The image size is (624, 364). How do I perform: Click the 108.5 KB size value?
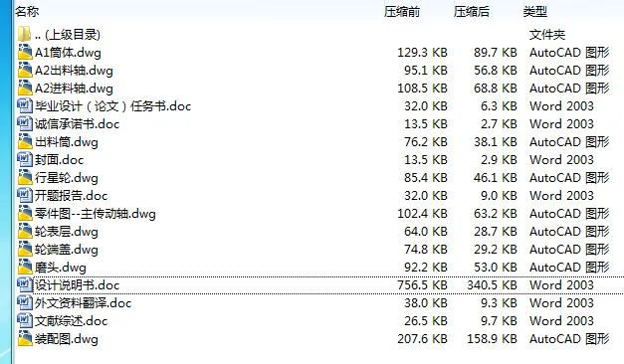click(422, 89)
